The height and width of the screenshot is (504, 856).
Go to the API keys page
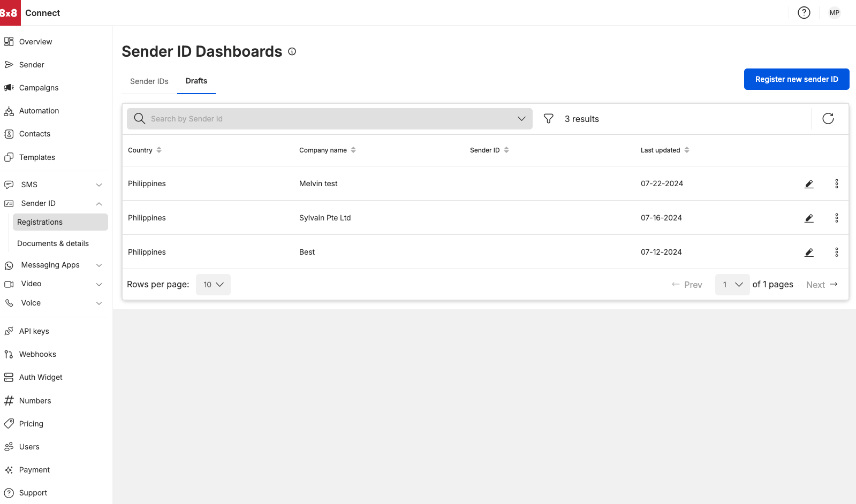pyautogui.click(x=34, y=331)
